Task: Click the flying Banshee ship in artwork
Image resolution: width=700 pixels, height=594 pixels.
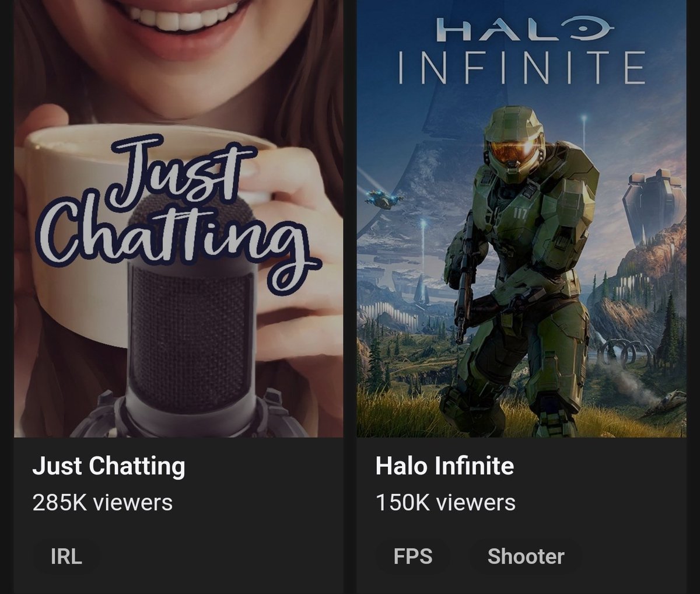Action: coord(383,200)
